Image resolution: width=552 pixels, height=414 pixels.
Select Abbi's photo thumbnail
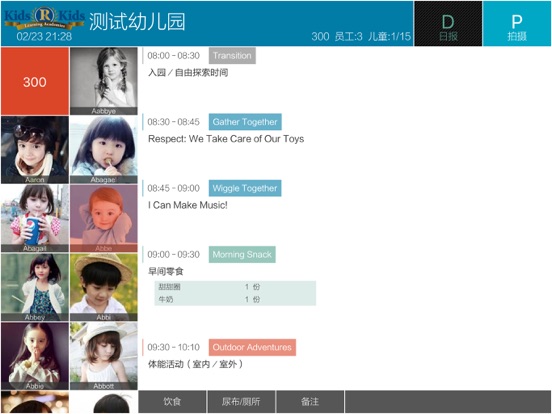[x=104, y=287]
